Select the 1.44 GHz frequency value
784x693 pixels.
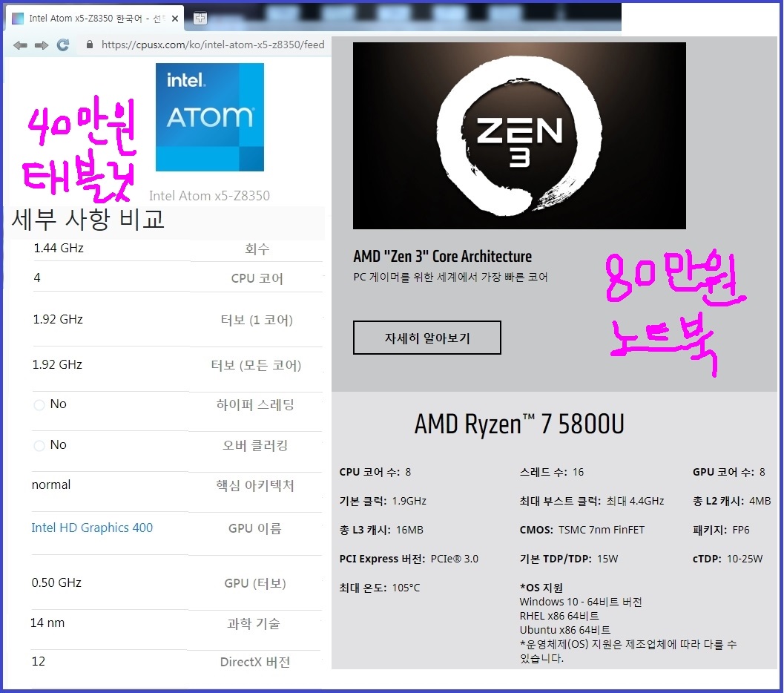click(59, 248)
